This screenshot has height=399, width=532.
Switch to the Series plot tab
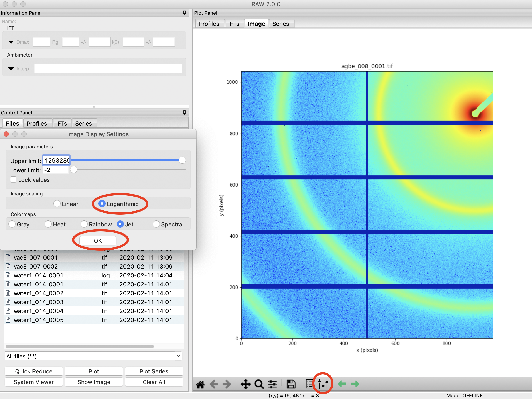click(281, 24)
